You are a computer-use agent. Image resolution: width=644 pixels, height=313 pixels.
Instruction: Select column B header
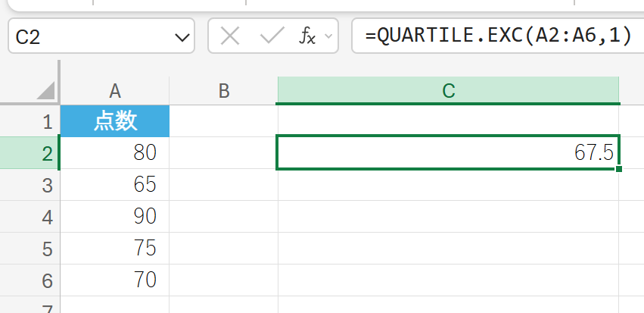223,91
